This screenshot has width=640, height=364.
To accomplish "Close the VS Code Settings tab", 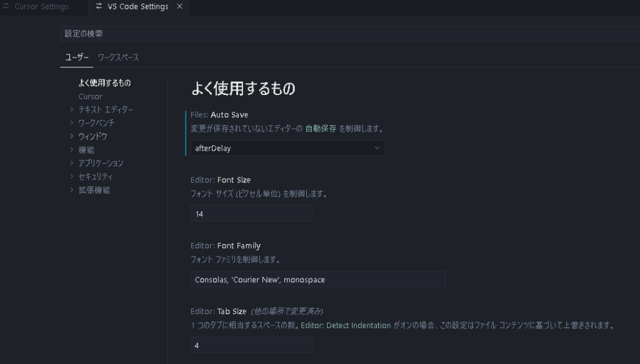I will [x=179, y=6].
